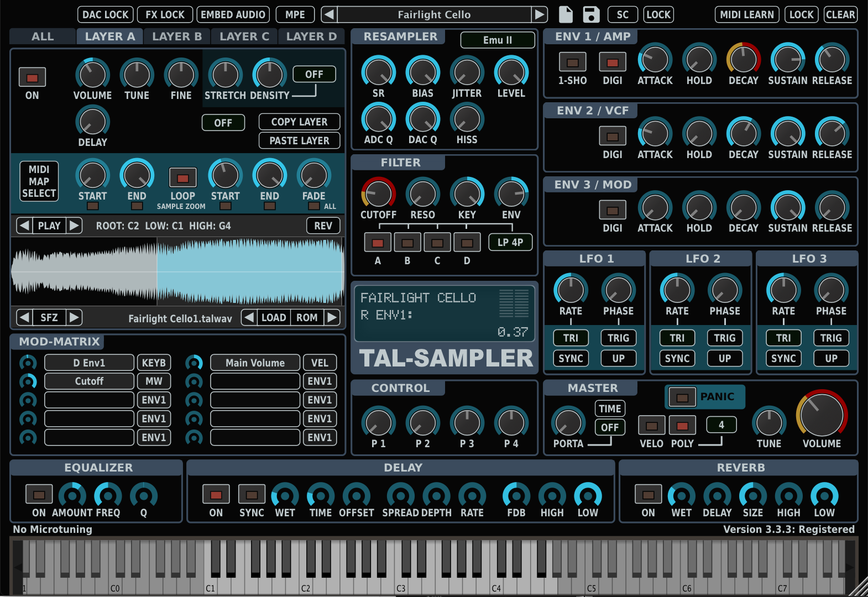Adjust ENV 2 ATTACK knob
This screenshot has height=597, width=868.
[655, 133]
